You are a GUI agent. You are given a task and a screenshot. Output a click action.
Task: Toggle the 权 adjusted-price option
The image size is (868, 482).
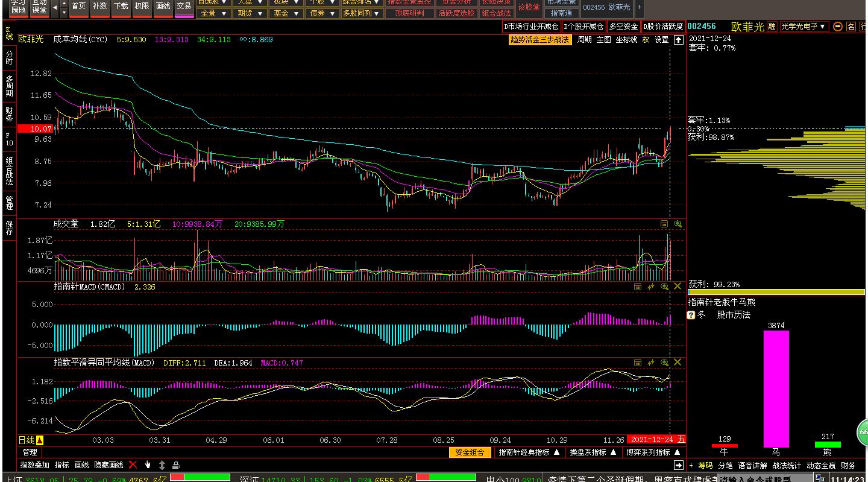pyautogui.click(x=646, y=40)
